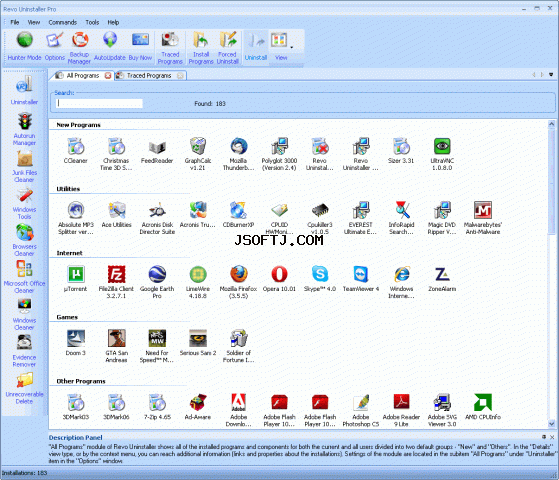Select GraphCalc v1.21 program
559x480 pixels.
[x=198, y=154]
